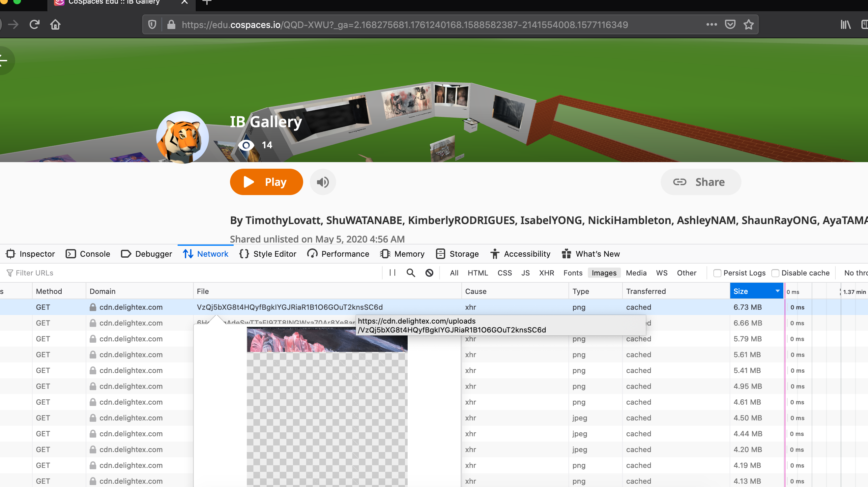
Task: Open network search magnifier
Action: 410,272
